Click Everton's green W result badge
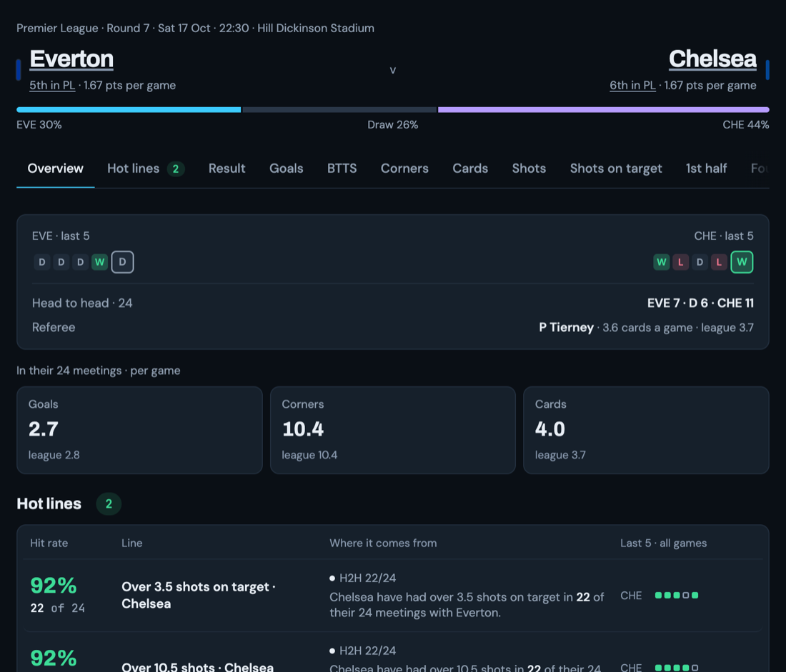The width and height of the screenshot is (786, 672). click(x=100, y=262)
